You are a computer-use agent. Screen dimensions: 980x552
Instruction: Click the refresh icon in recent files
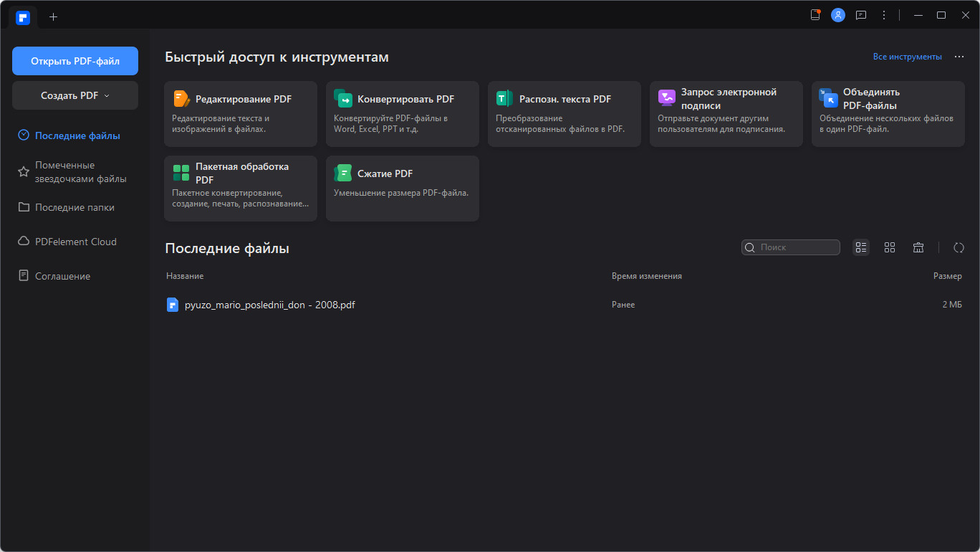pyautogui.click(x=959, y=247)
